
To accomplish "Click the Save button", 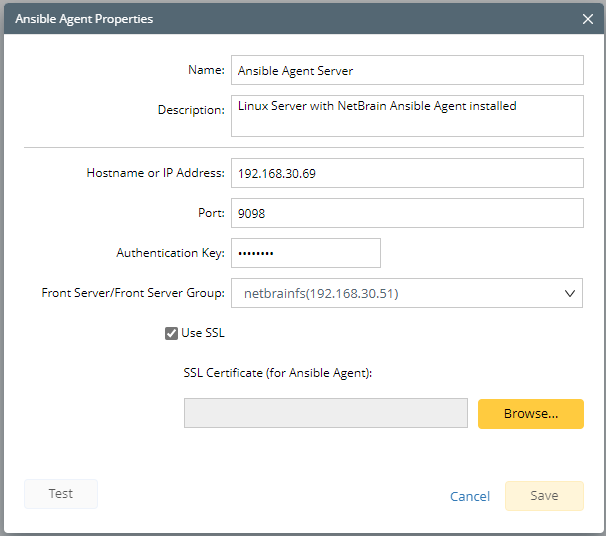I will point(544,496).
